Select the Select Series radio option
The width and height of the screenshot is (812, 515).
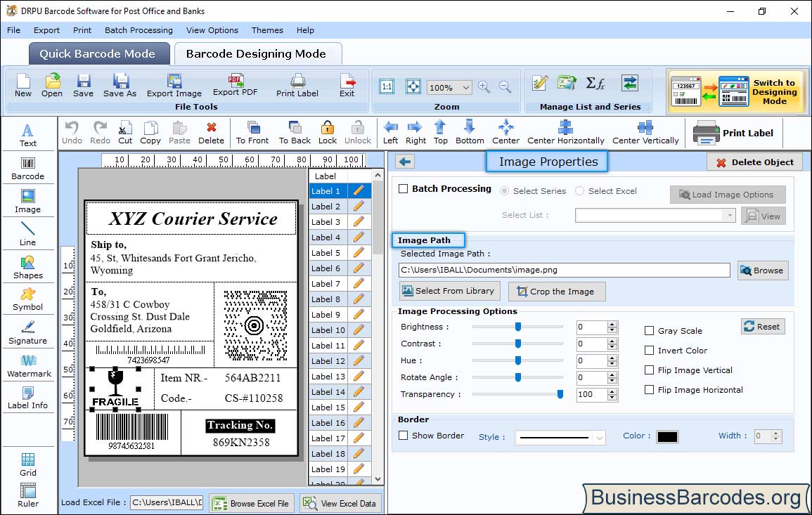(504, 191)
